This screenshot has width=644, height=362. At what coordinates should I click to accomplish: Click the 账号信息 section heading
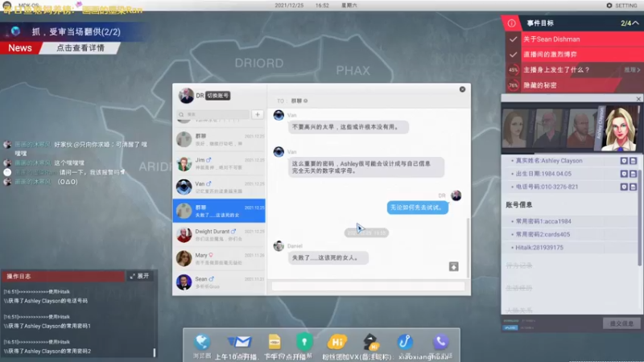519,205
